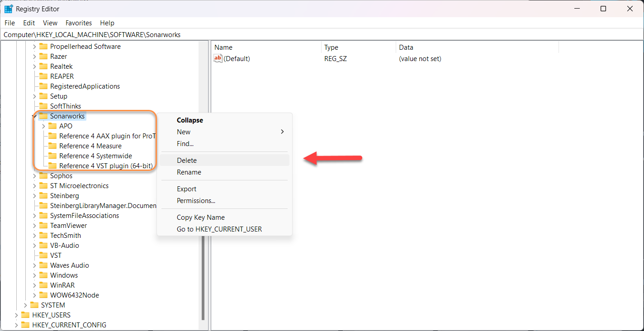Click the VB-Audio folder icon
The height and width of the screenshot is (331, 644).
(x=43, y=245)
